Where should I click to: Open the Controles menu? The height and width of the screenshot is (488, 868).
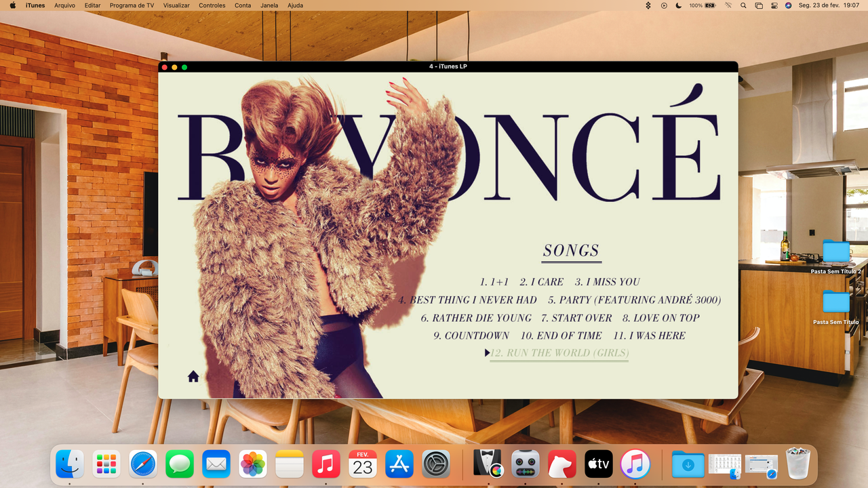(x=212, y=5)
